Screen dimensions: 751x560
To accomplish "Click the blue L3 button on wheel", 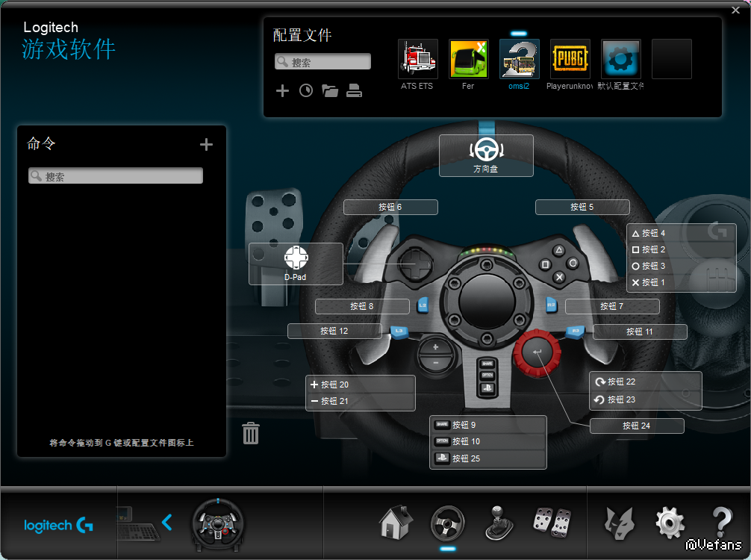I will [x=399, y=331].
